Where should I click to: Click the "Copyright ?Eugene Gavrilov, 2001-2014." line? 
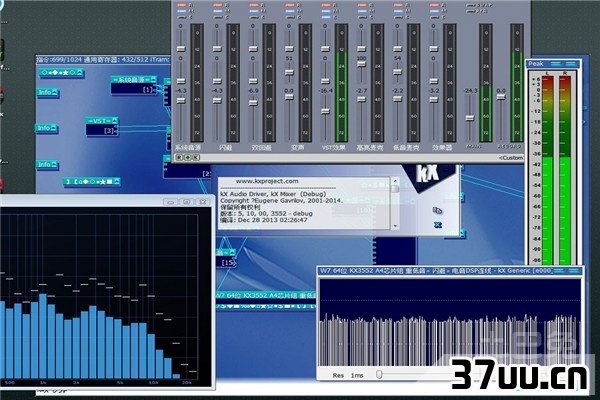coord(282,201)
